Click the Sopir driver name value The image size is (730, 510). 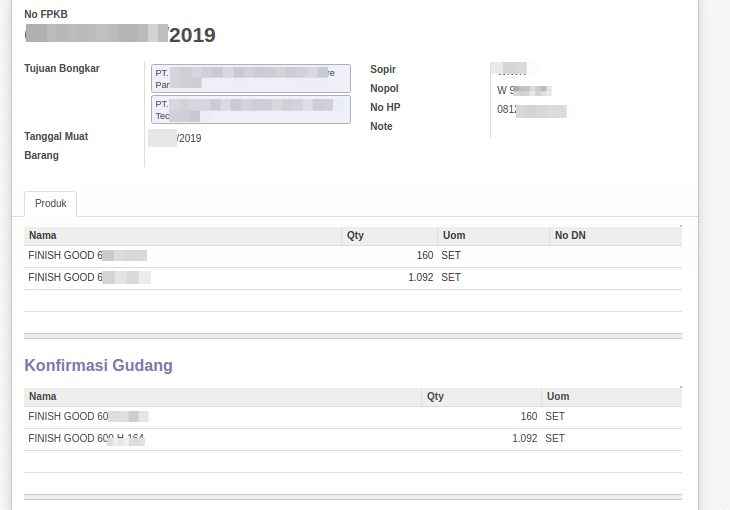tap(513, 70)
